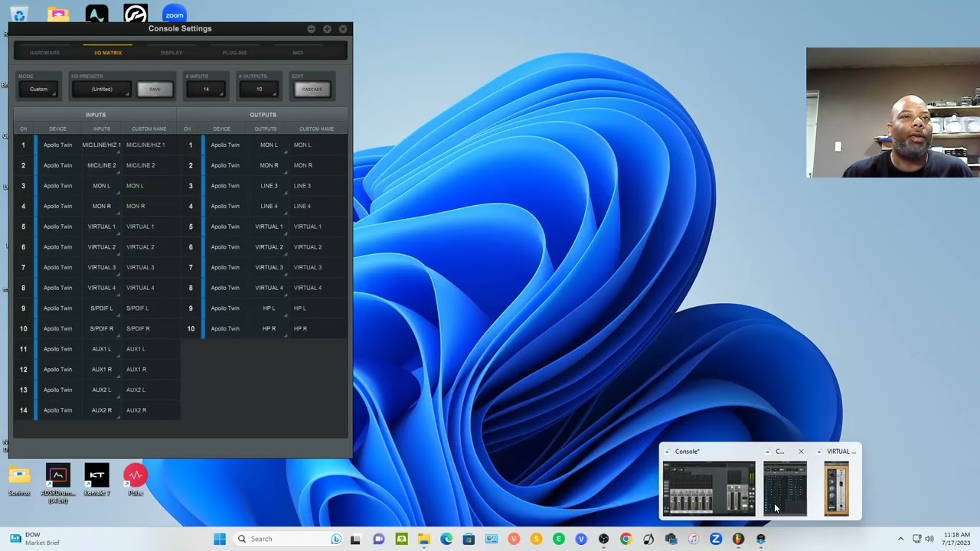Open the volume control in system tray
This screenshot has width=980, height=551.
point(929,539)
